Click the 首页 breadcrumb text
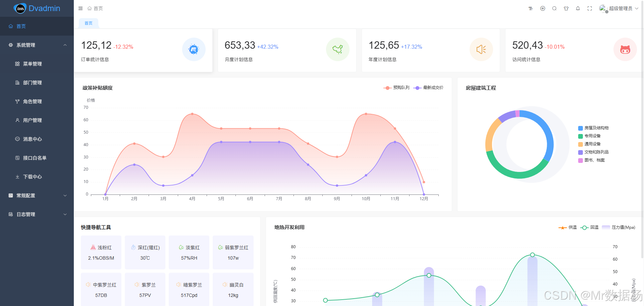This screenshot has height=306, width=644. point(98,8)
